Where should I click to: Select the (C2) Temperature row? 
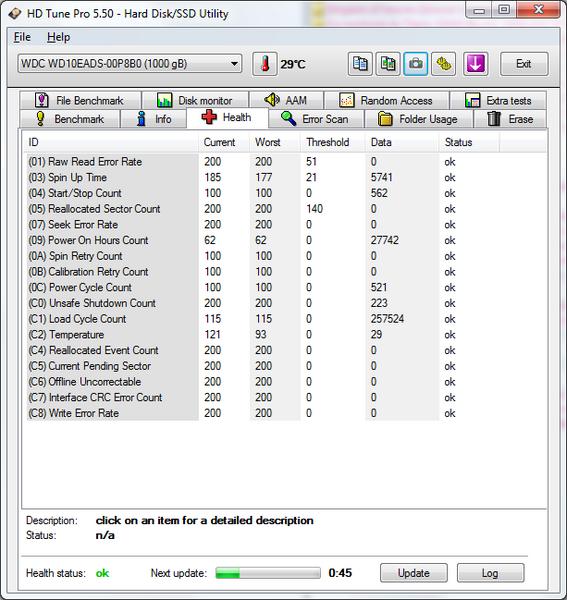point(264,334)
